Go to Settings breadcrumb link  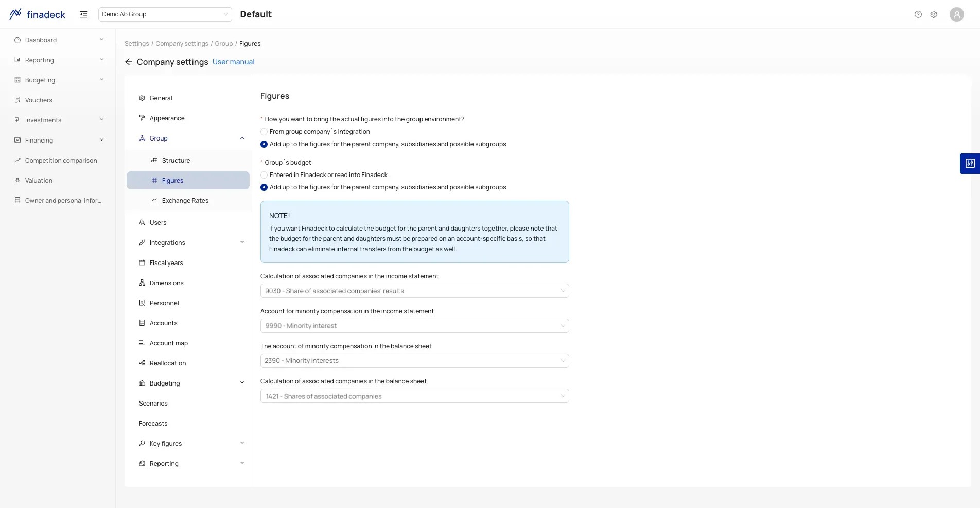click(x=136, y=44)
